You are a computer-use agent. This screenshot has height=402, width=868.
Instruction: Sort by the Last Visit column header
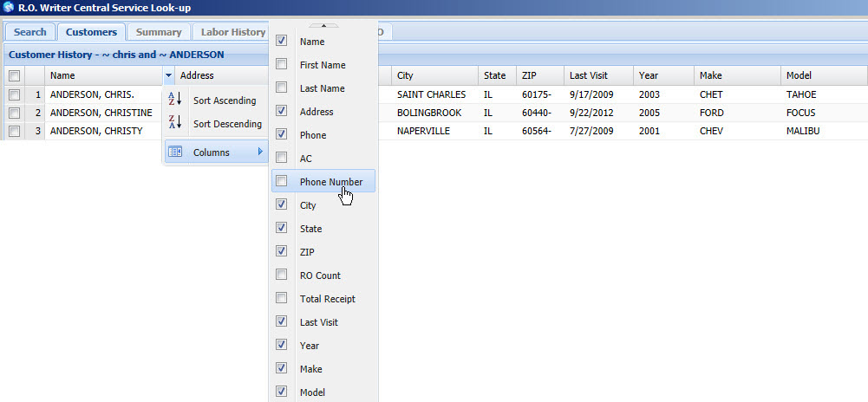(x=588, y=75)
